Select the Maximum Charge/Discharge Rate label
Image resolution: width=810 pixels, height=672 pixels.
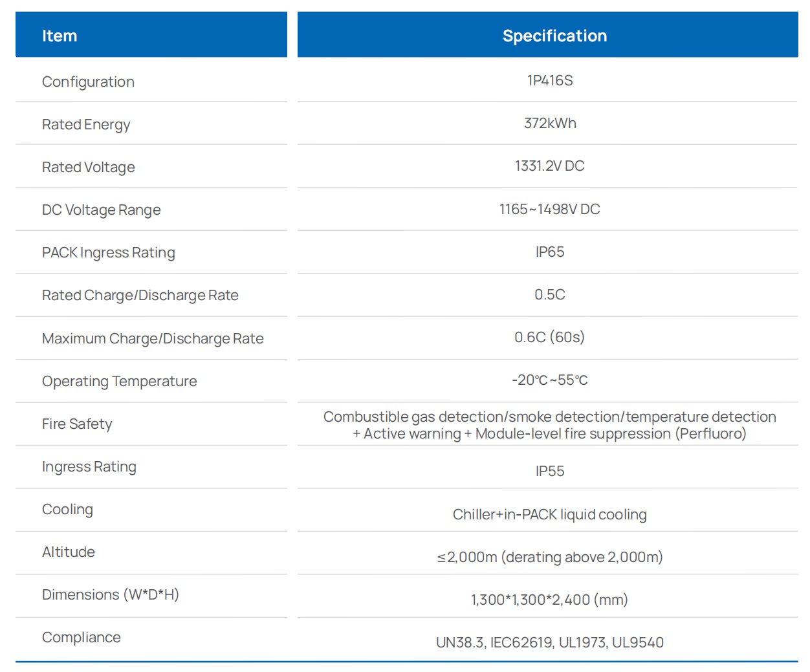pos(153,339)
